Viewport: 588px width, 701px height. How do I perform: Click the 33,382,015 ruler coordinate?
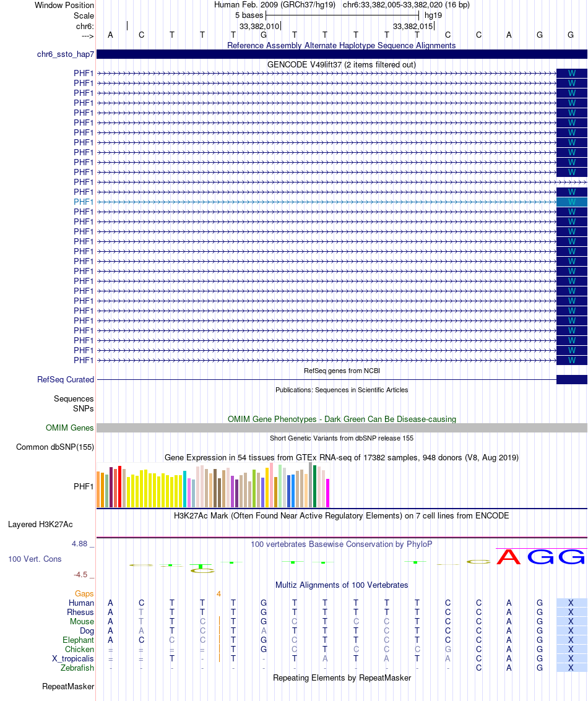[413, 27]
